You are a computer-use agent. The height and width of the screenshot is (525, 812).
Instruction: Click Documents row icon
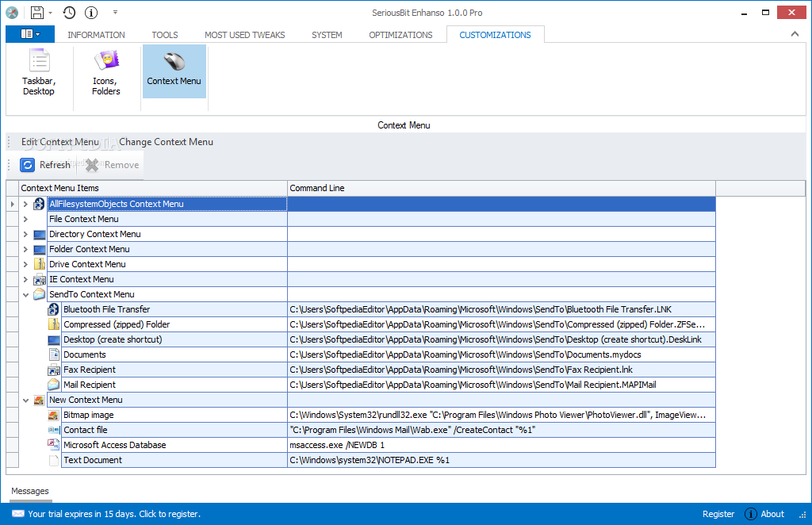(54, 354)
